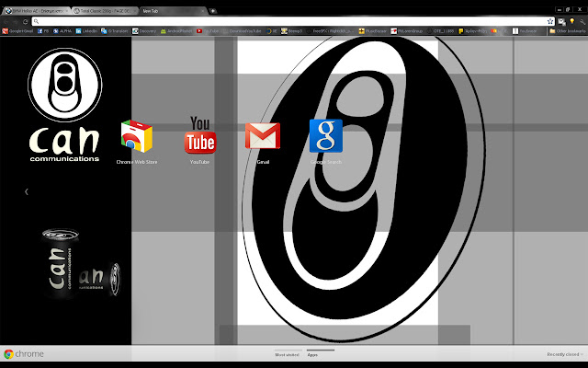Restore down the browser window
The image size is (588, 368).
pos(568,9)
